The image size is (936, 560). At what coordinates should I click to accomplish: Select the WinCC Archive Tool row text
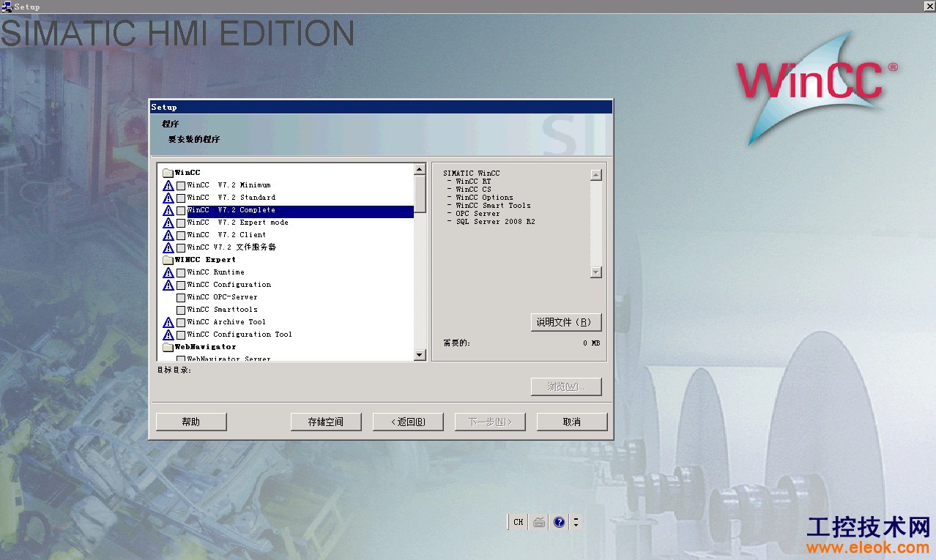coord(226,322)
